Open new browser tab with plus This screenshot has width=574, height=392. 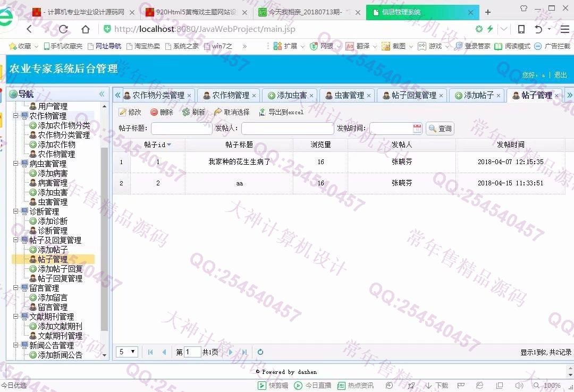pos(487,12)
